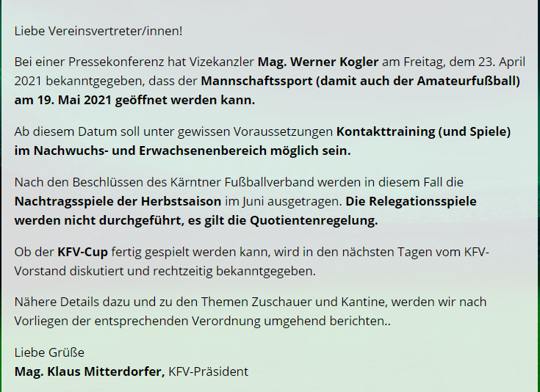Click the bold phrase "Kontakttraining (und Spiele)"

(x=423, y=132)
